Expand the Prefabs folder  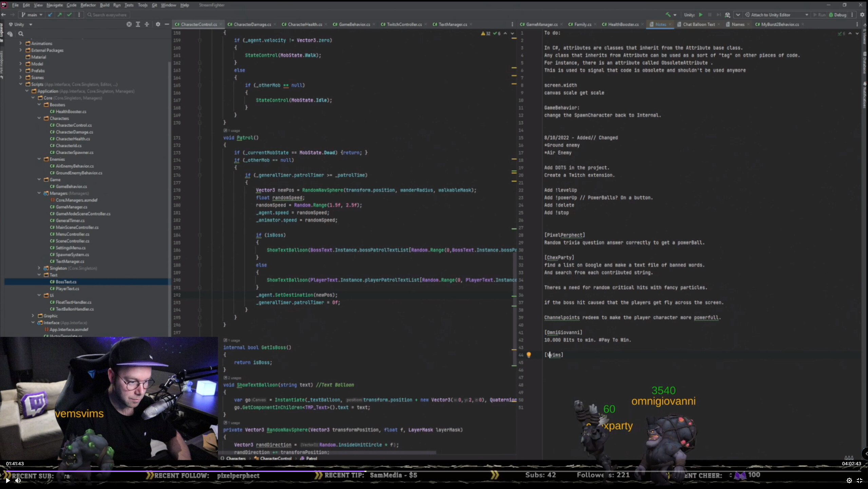coord(21,71)
